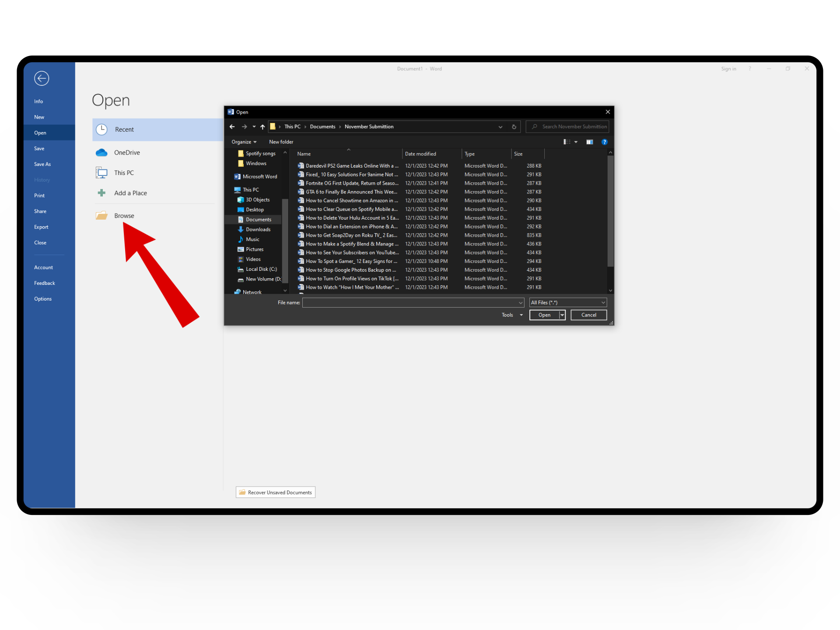Image resolution: width=840 pixels, height=630 pixels.
Task: Expand the All Files type dropdown
Action: click(603, 302)
